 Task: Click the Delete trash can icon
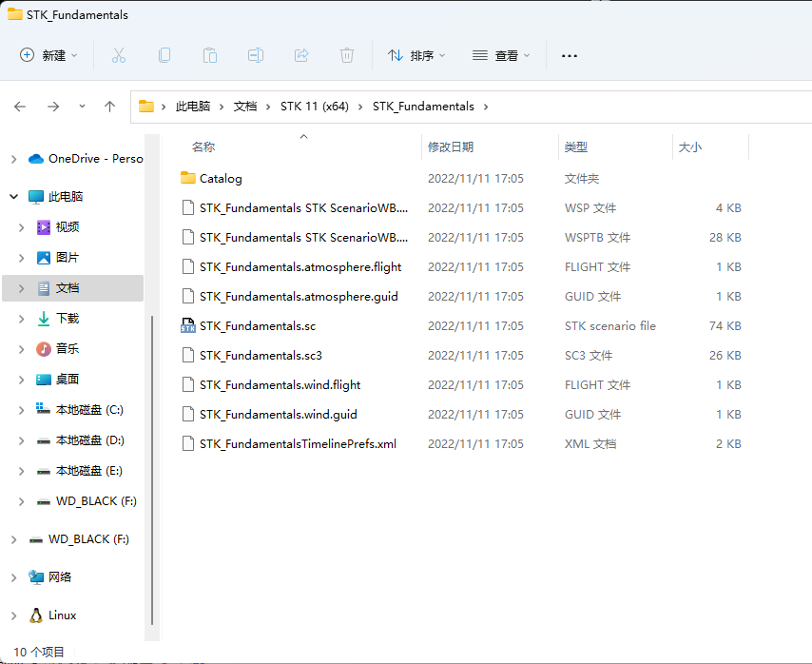tap(347, 55)
